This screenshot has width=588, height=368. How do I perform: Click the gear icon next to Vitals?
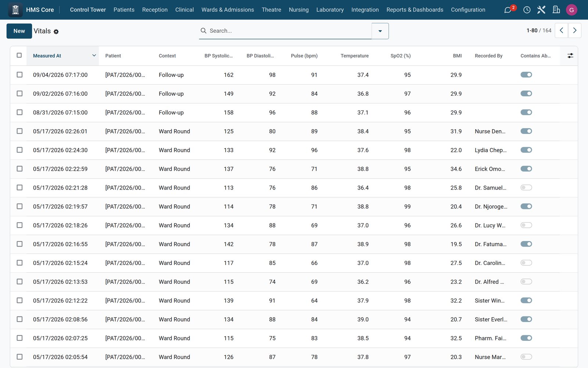[x=56, y=32]
